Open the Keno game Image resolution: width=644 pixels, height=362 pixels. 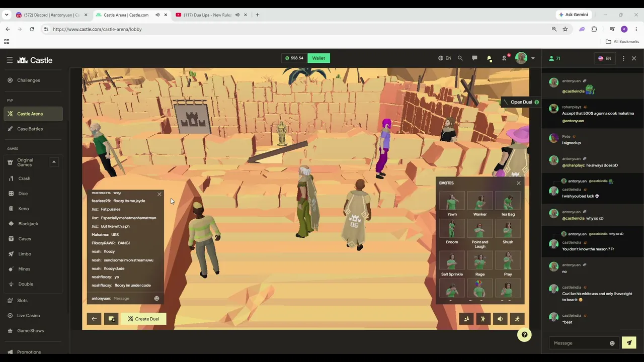pos(33,209)
